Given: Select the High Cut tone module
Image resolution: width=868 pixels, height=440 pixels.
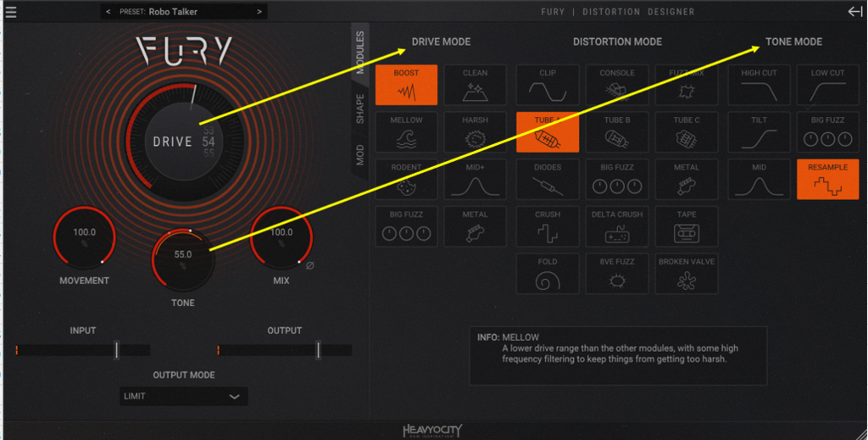Looking at the screenshot, I should (x=759, y=85).
